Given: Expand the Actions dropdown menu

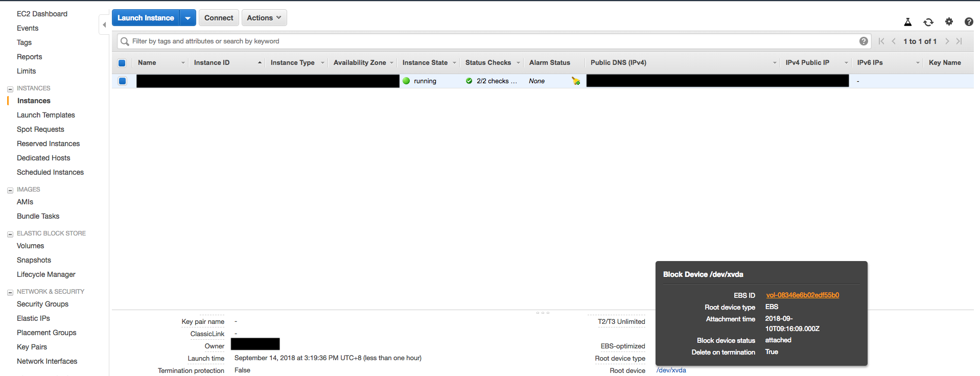Looking at the screenshot, I should click(x=264, y=18).
